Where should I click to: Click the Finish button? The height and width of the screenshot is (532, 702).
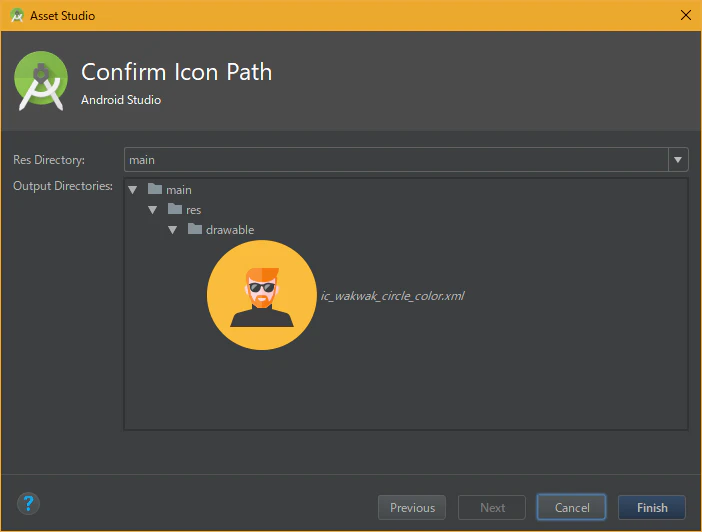pyautogui.click(x=652, y=507)
